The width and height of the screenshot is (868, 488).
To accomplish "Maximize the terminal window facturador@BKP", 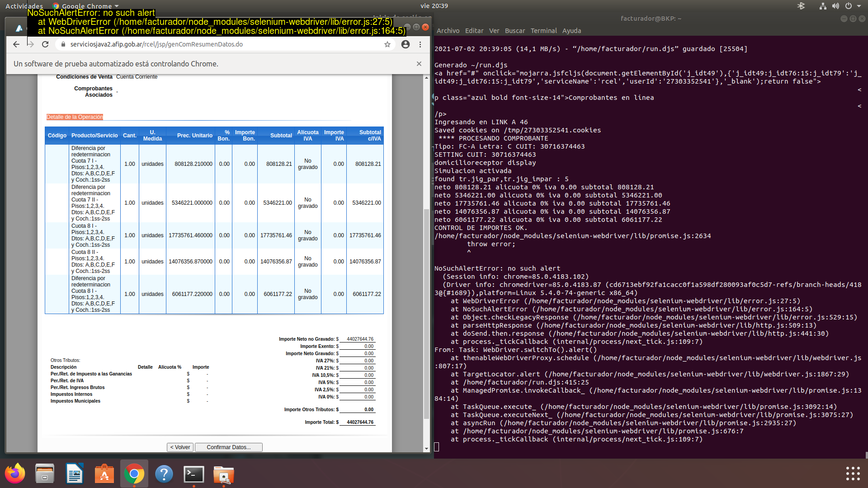I will [853, 19].
